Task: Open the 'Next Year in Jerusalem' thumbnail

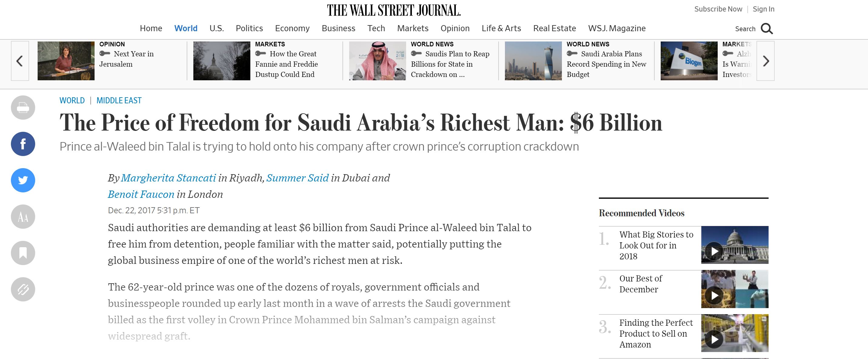Action: pos(66,61)
